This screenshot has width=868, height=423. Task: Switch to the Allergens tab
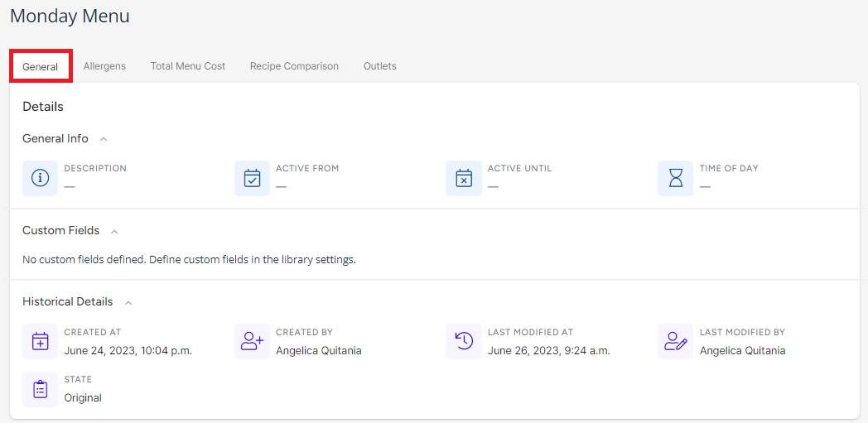coord(104,66)
